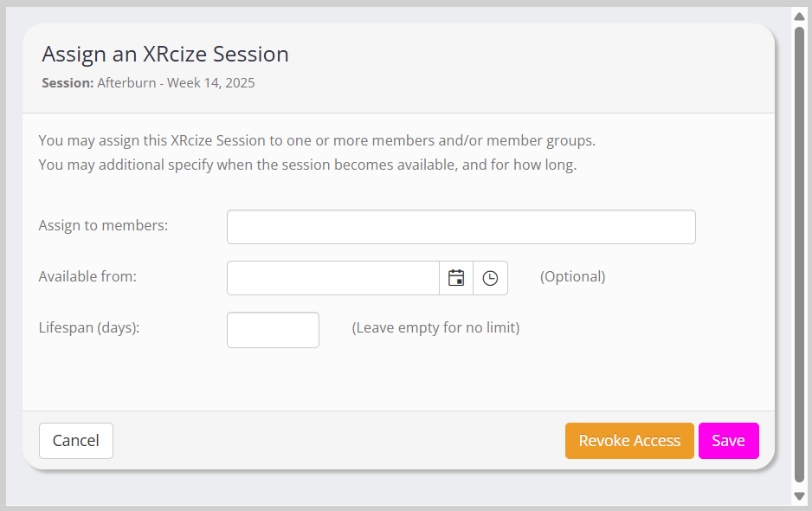The image size is (812, 511).
Task: Open the calendar date picker
Action: coord(456,278)
